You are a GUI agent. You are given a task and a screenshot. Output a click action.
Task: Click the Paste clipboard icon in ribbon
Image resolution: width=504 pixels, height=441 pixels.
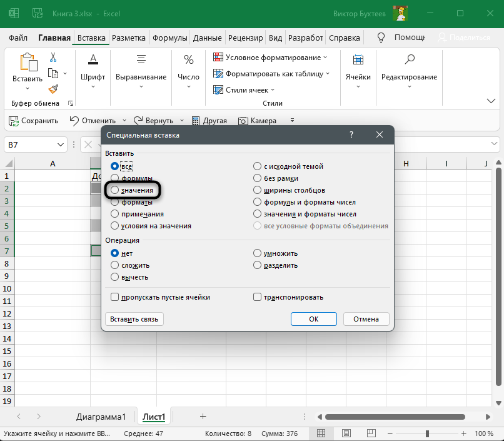28,63
